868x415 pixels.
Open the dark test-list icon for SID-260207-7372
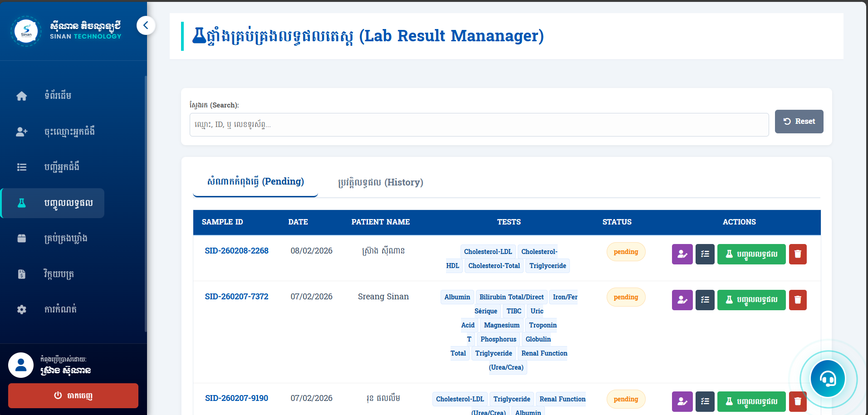coord(705,300)
